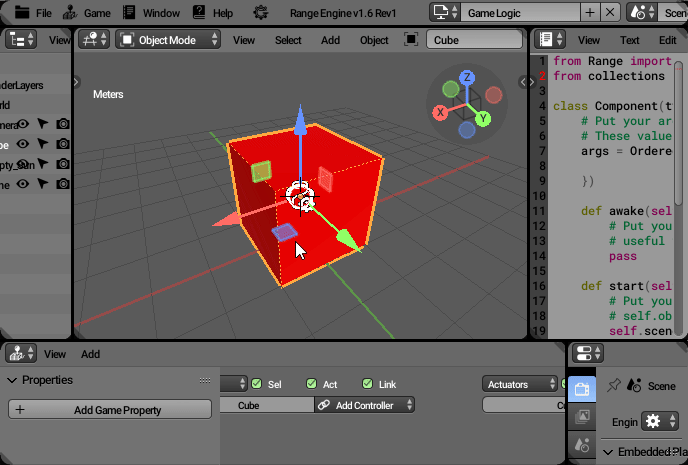Click the blue Z axis gizmo ball
Image resolution: width=688 pixels, height=465 pixels.
(x=466, y=77)
